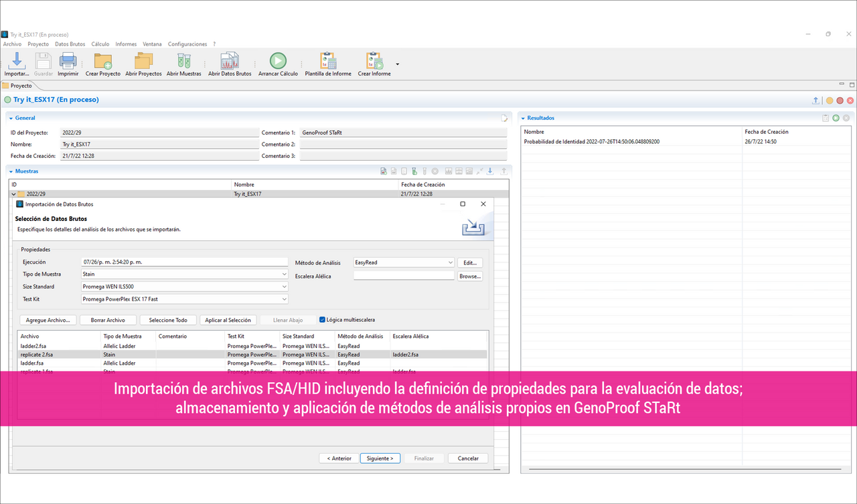Open the Proyecto menu
857x504 pixels.
click(38, 44)
